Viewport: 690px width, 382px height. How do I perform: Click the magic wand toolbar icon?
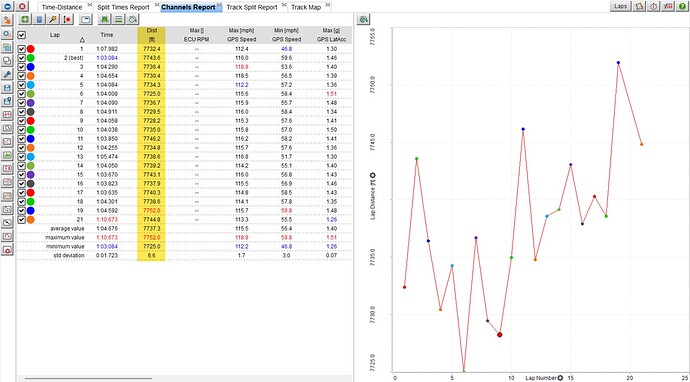point(53,19)
